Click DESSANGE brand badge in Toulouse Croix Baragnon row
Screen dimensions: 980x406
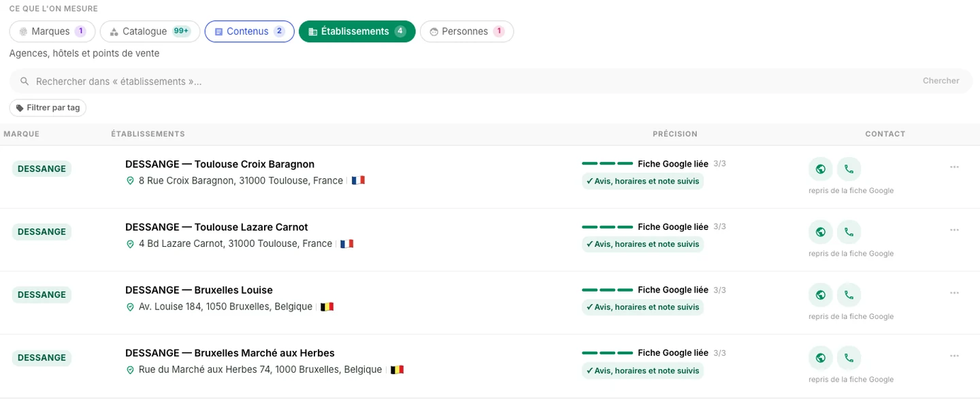point(42,169)
